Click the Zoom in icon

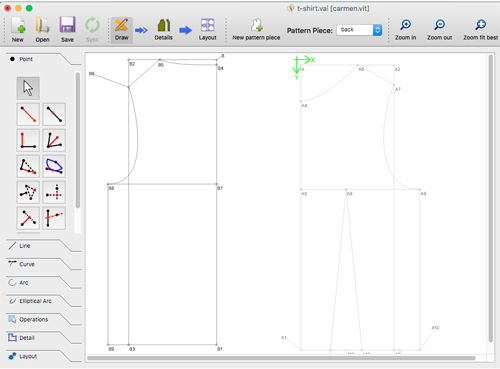[405, 30]
